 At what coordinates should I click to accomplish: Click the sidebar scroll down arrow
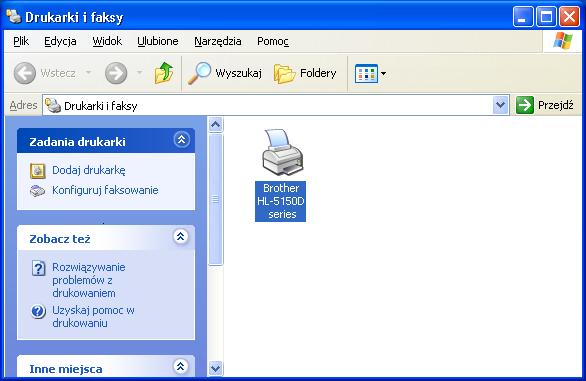coord(215,369)
